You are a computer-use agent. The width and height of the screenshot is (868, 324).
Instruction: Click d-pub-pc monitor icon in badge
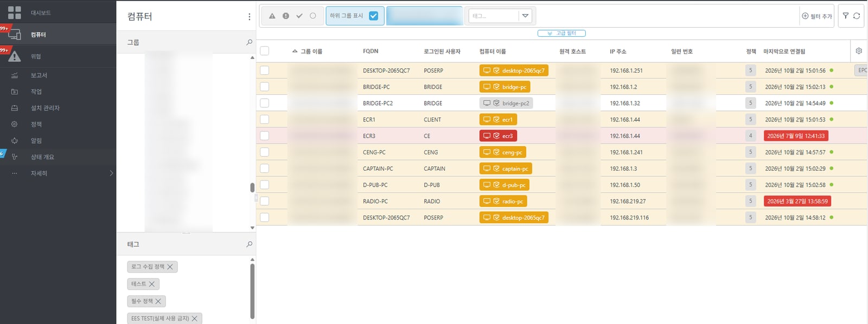pyautogui.click(x=487, y=185)
